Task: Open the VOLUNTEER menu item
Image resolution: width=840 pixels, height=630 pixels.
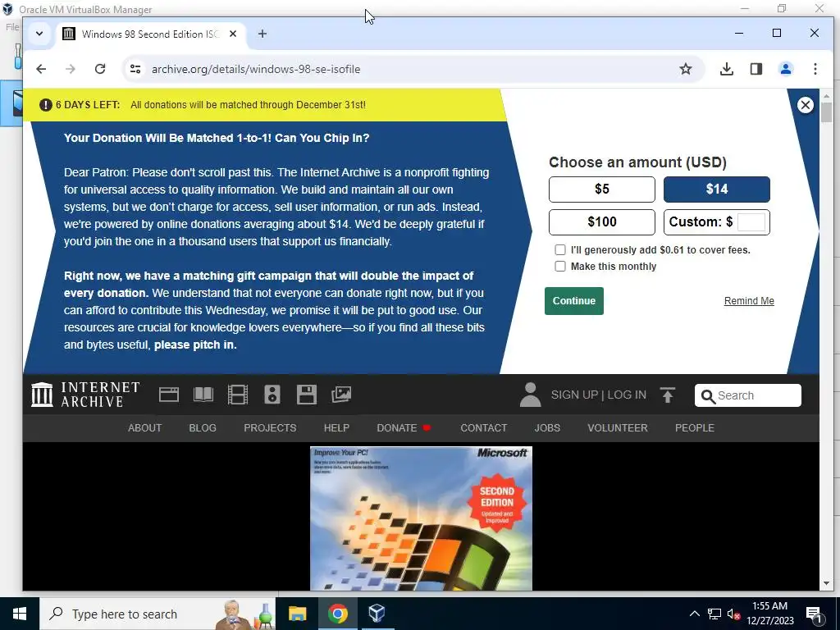Action: [617, 428]
